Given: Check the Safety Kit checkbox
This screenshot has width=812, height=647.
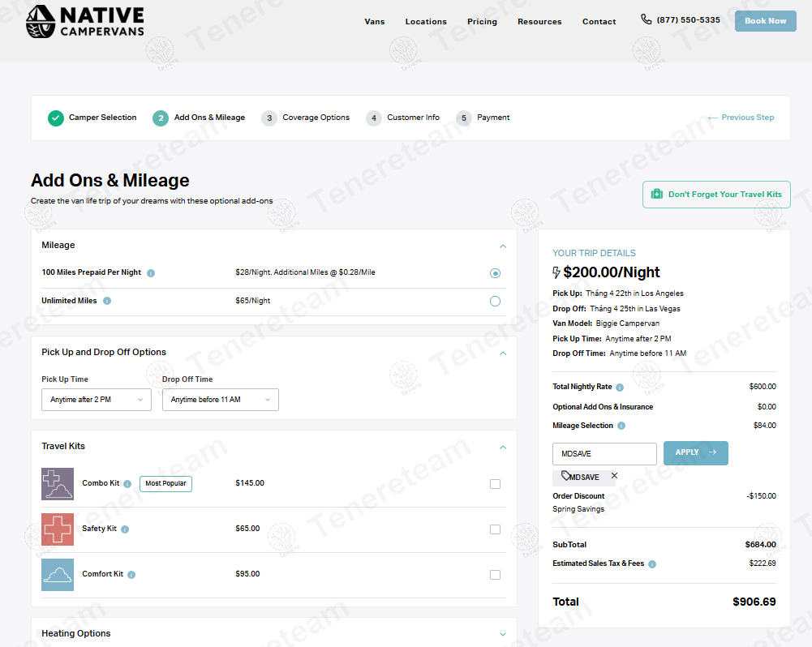Looking at the screenshot, I should pos(495,529).
